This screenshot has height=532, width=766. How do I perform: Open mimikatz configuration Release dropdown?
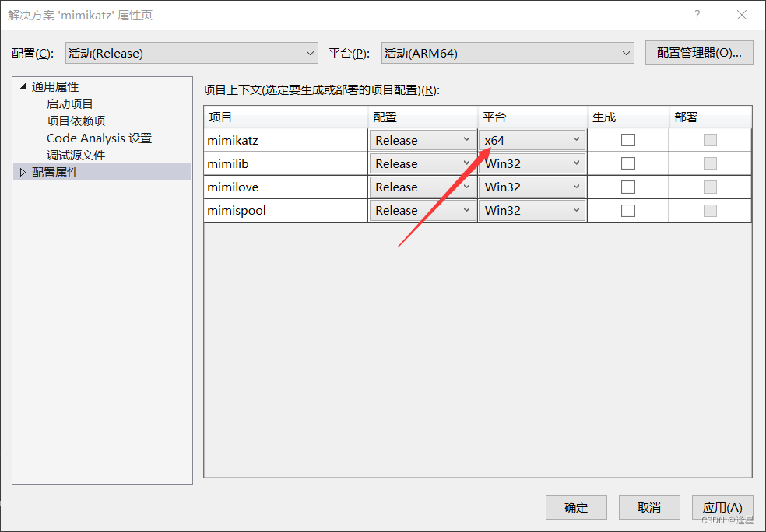coord(423,140)
